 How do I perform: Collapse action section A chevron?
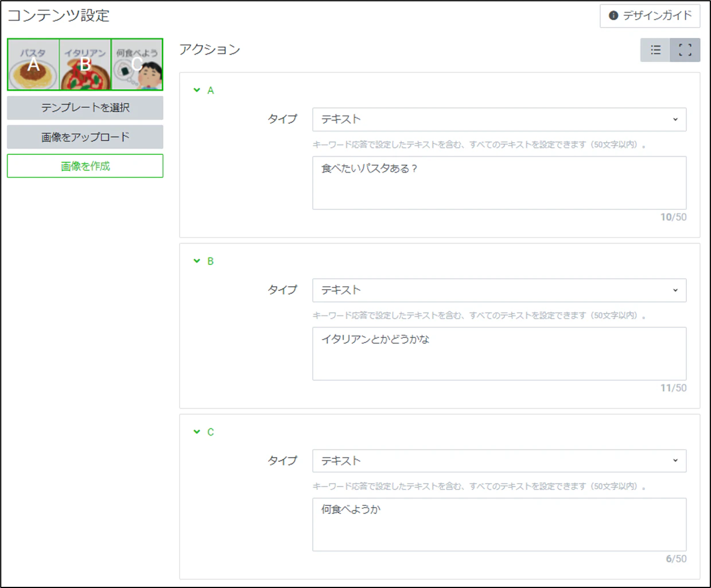click(197, 90)
